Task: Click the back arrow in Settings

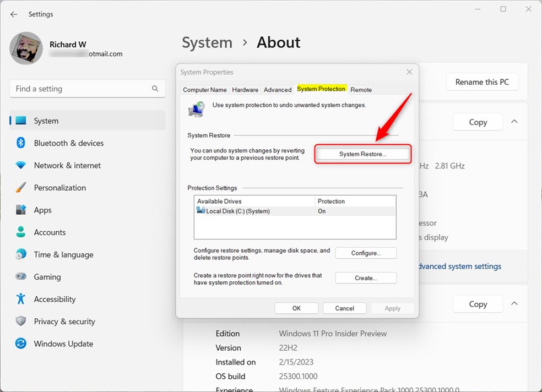Action: click(x=13, y=14)
